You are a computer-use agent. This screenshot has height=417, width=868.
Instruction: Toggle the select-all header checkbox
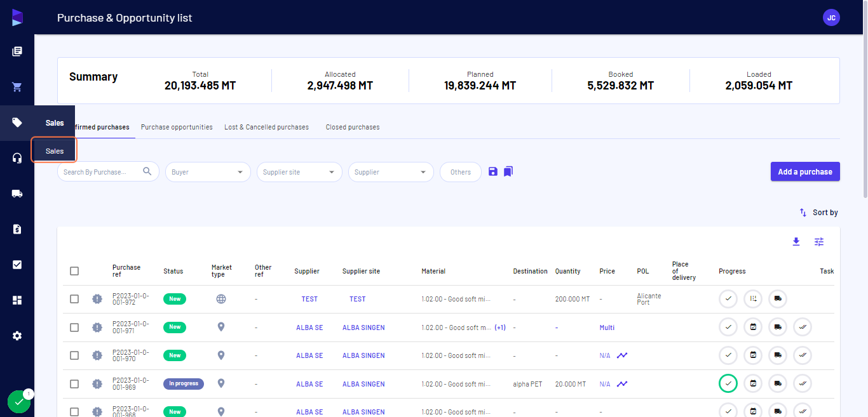point(74,271)
